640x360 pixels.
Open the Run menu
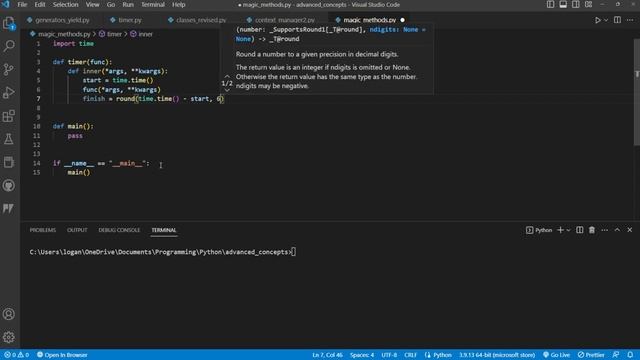point(128,4)
